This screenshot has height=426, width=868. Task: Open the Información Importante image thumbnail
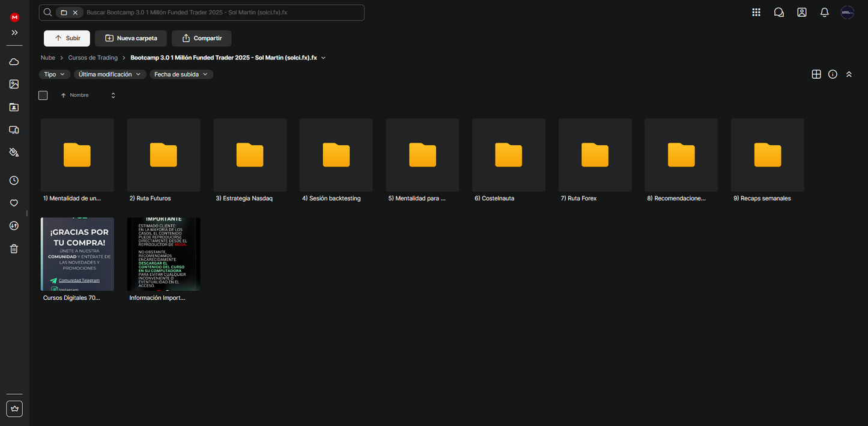163,254
